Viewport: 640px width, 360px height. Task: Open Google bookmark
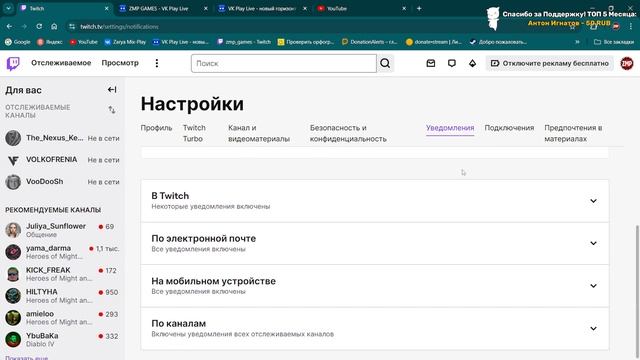tap(17, 42)
